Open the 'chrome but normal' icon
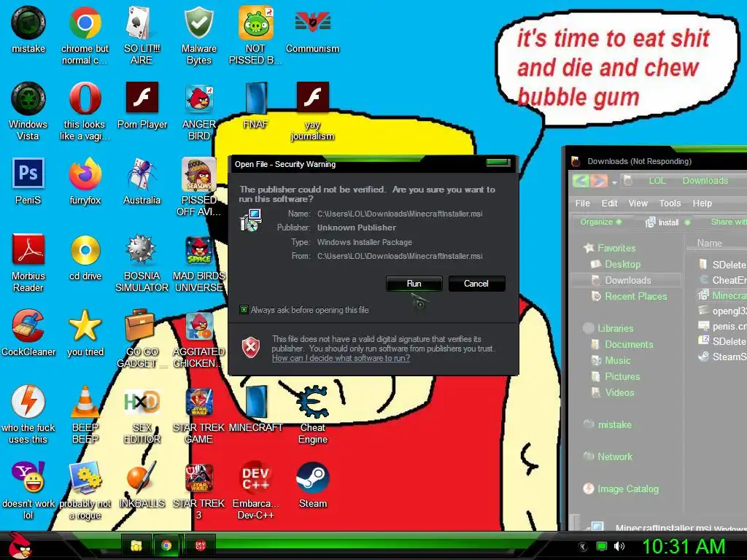The image size is (747, 560). (85, 35)
